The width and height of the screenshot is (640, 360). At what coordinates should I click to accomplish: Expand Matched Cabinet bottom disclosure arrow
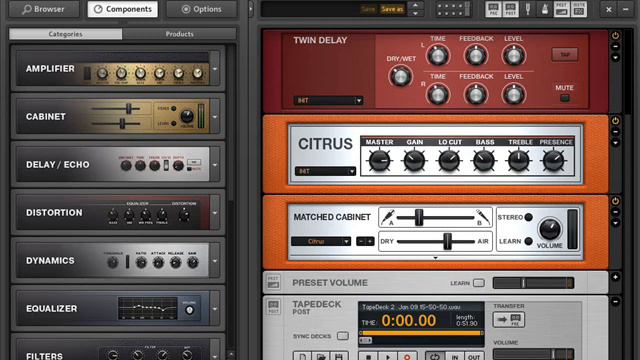(x=436, y=258)
